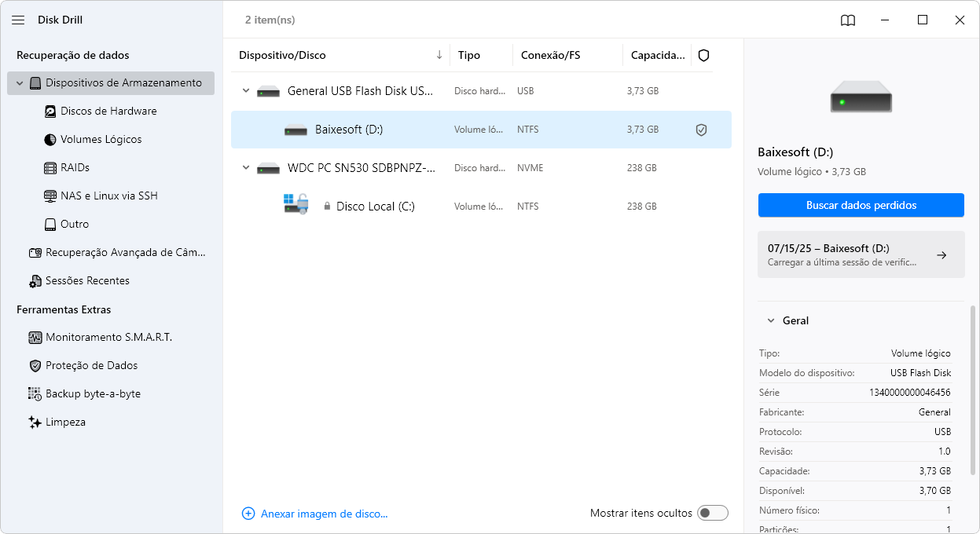
Task: Open NAS e Linux via SSH
Action: click(x=108, y=196)
